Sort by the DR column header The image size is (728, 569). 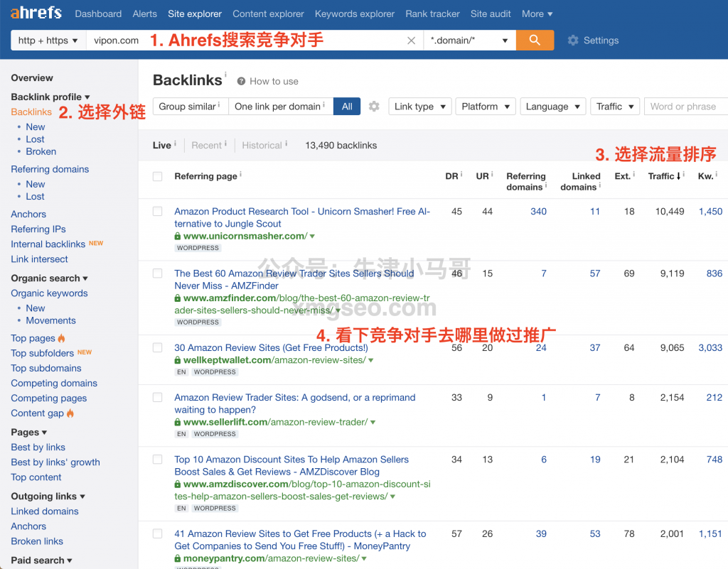point(451,176)
